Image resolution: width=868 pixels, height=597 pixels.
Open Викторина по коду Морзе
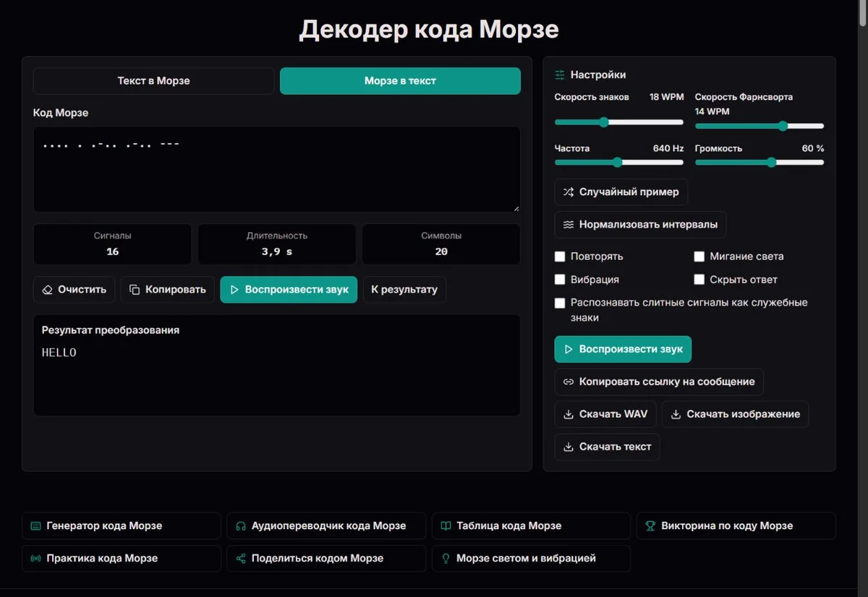point(736,526)
